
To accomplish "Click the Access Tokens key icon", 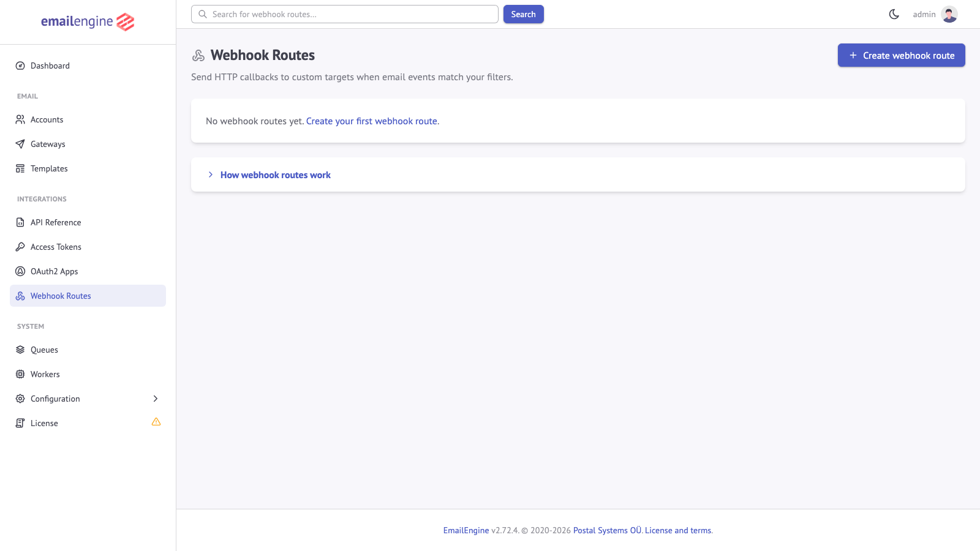I will pyautogui.click(x=20, y=247).
